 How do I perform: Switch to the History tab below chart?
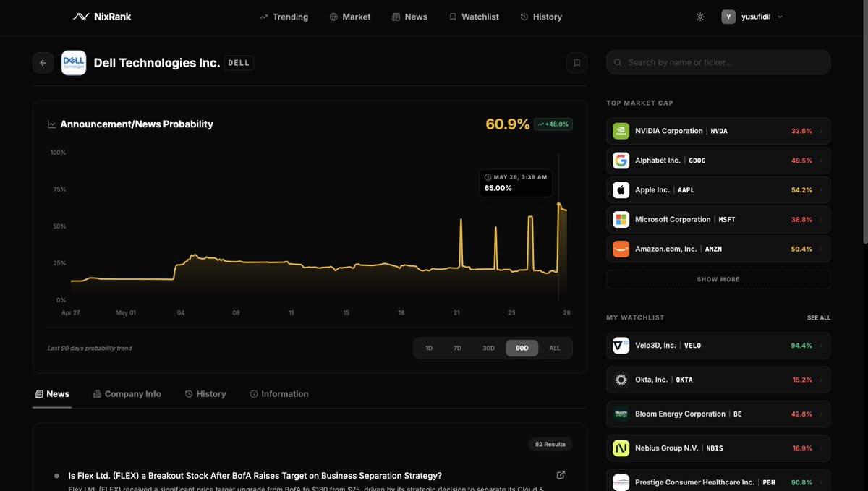(205, 394)
